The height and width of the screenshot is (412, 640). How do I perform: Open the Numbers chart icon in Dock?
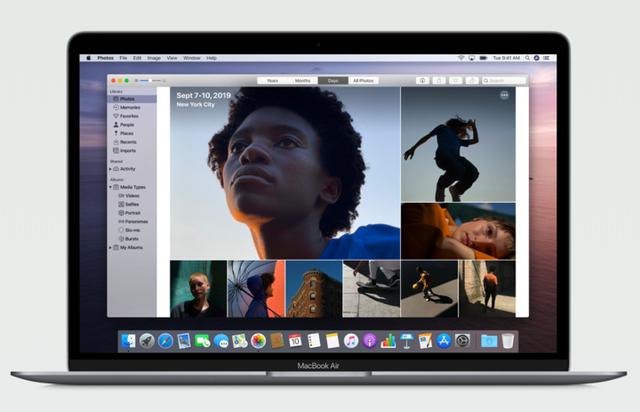[388, 341]
